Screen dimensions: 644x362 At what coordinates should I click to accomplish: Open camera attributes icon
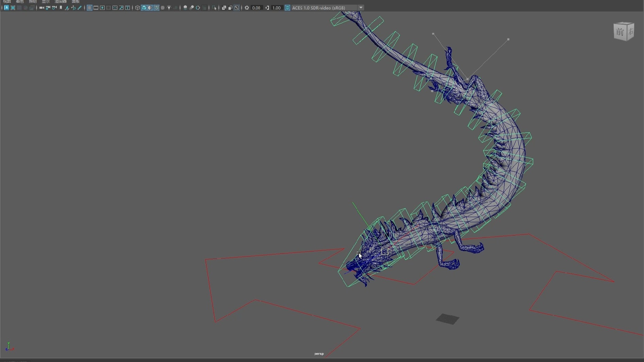pos(54,8)
